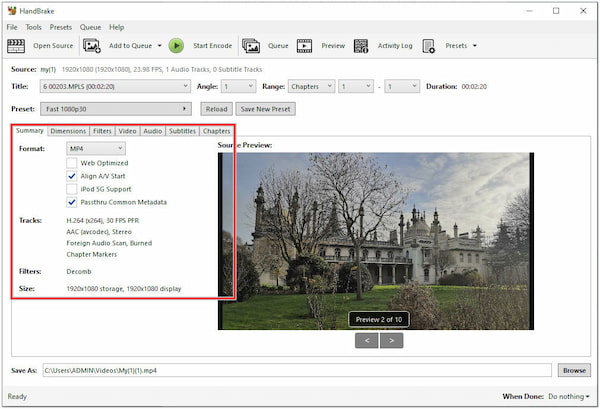Uncheck Align A/V Start
This screenshot has width=600, height=409.
pyautogui.click(x=72, y=175)
